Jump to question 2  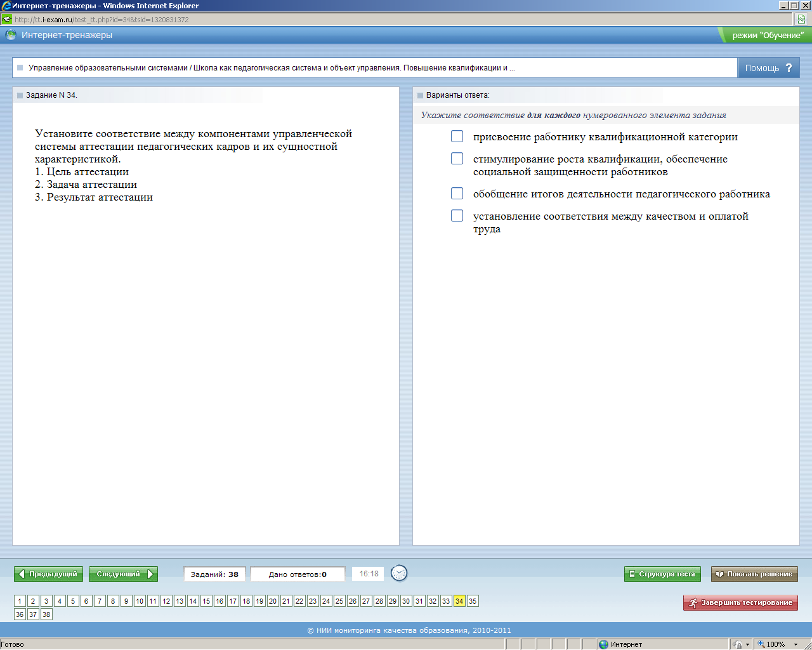33,601
